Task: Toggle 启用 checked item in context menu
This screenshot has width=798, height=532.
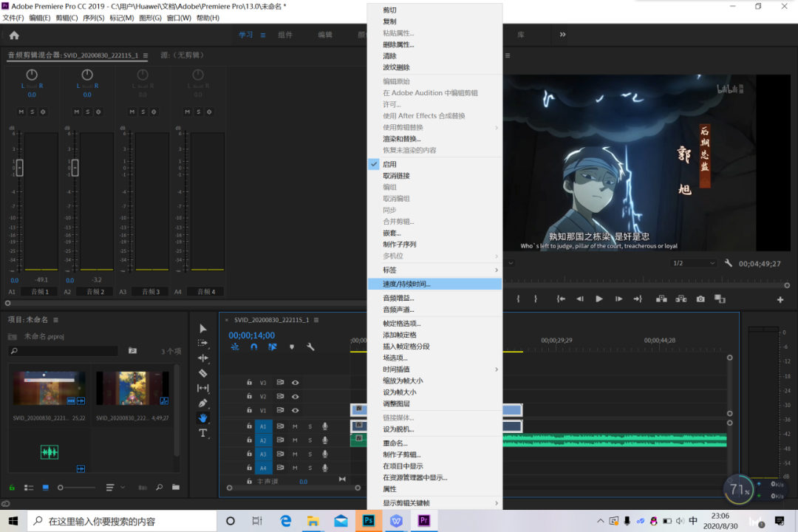Action: point(434,165)
